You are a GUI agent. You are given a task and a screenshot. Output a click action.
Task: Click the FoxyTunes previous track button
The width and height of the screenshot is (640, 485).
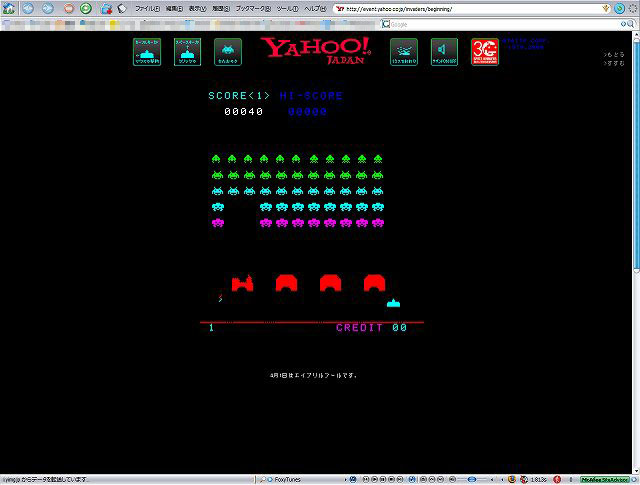point(366,480)
